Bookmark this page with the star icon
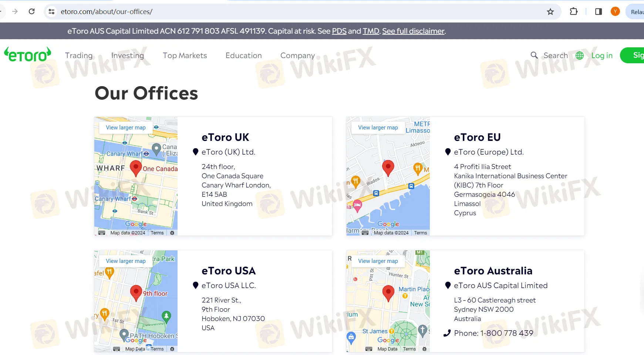Viewport: 644px width, 355px height. (x=550, y=12)
